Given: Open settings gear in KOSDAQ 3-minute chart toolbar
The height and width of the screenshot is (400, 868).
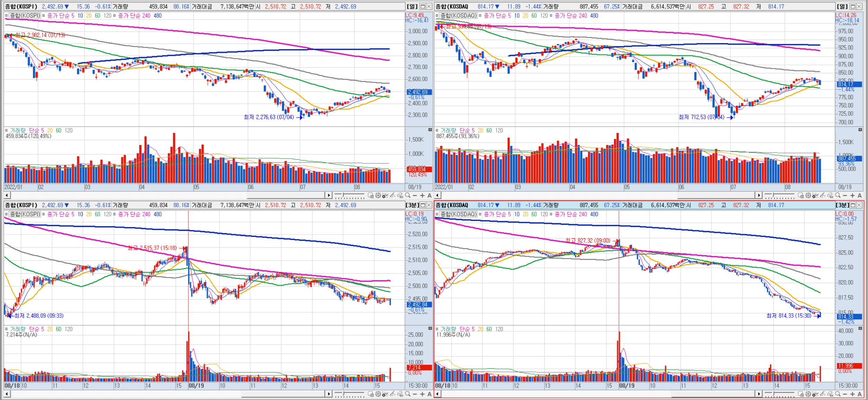Looking at the screenshot, I should click(x=808, y=394).
